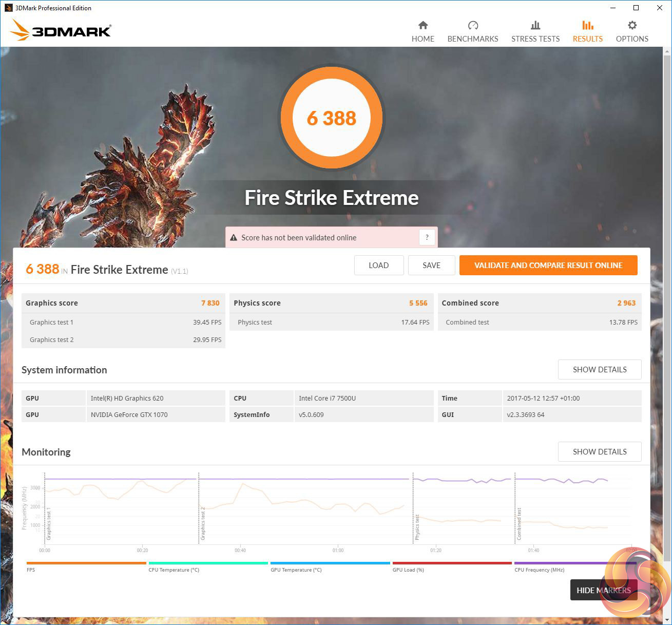This screenshot has height=625, width=672.
Task: Click the System information heading
Action: pos(64,370)
